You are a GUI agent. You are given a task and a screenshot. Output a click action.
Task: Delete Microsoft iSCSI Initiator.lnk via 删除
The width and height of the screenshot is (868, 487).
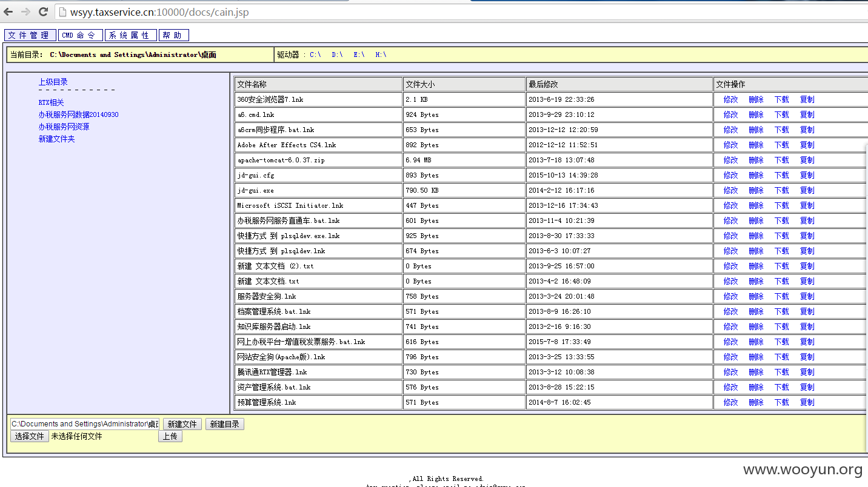[x=756, y=205]
